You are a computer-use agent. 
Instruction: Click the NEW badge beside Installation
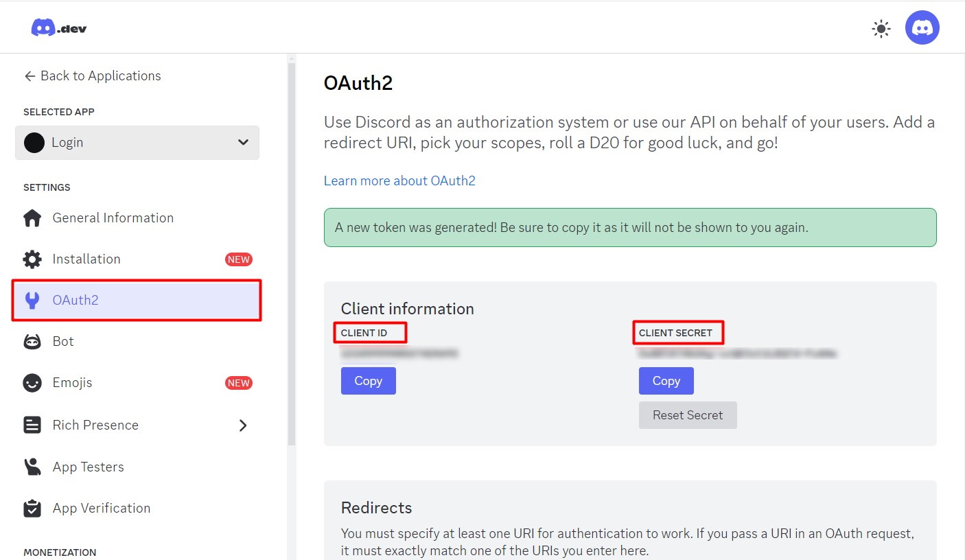tap(239, 259)
